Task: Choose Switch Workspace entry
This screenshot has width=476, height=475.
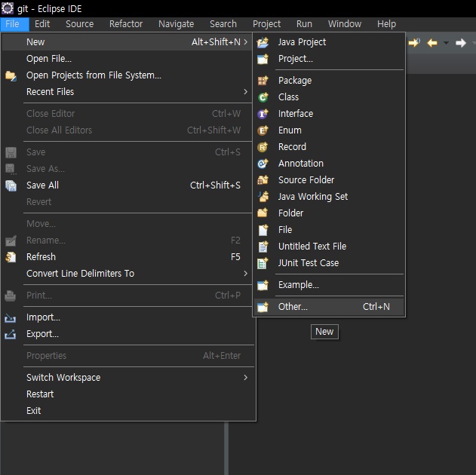Action: (x=128, y=378)
